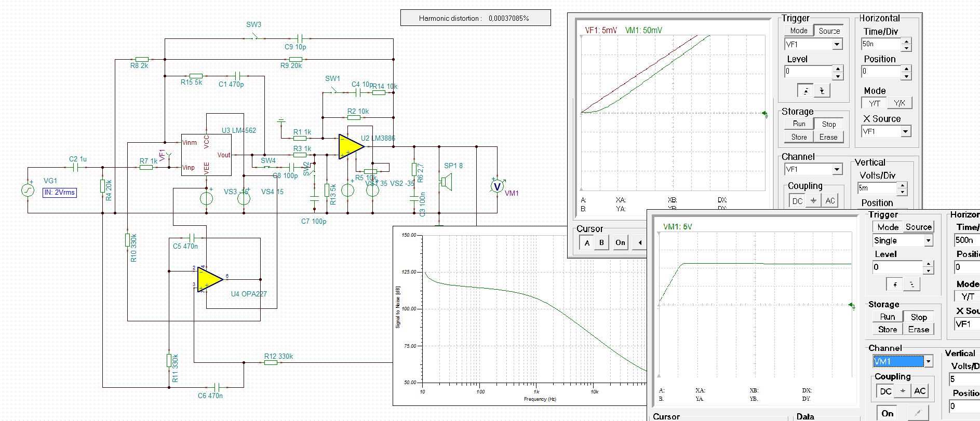The image size is (980, 421).
Task: Select rising edge trigger in upper VF1 oscilloscope
Action: pos(806,91)
